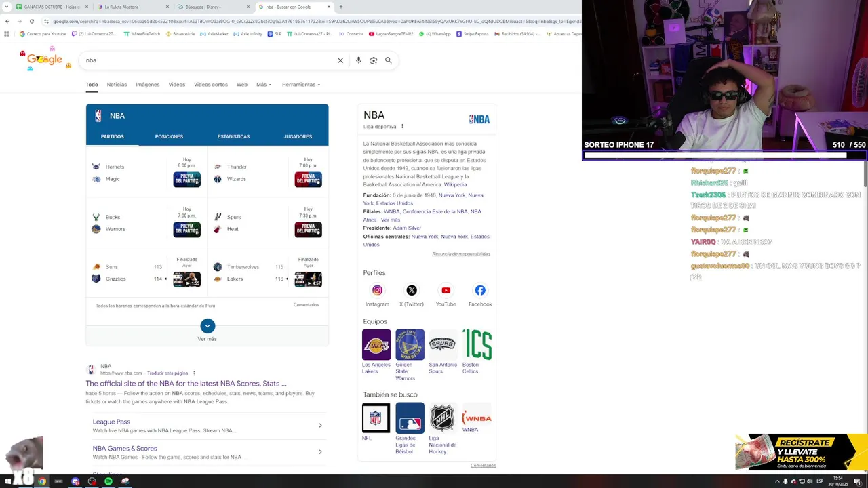Click the microphone tray icon
Viewport: 868px width, 488px height.
(x=785, y=481)
